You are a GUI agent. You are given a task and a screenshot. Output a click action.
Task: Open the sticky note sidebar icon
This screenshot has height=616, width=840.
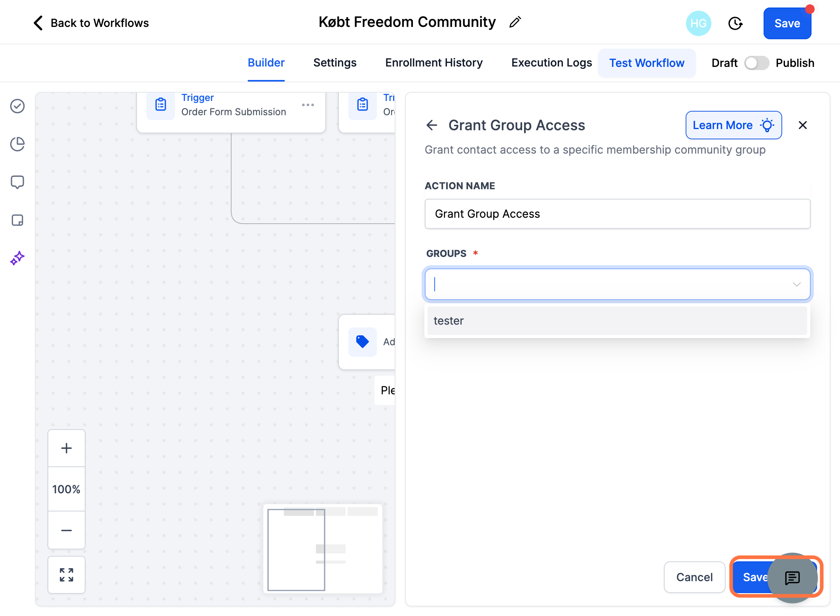tap(17, 220)
